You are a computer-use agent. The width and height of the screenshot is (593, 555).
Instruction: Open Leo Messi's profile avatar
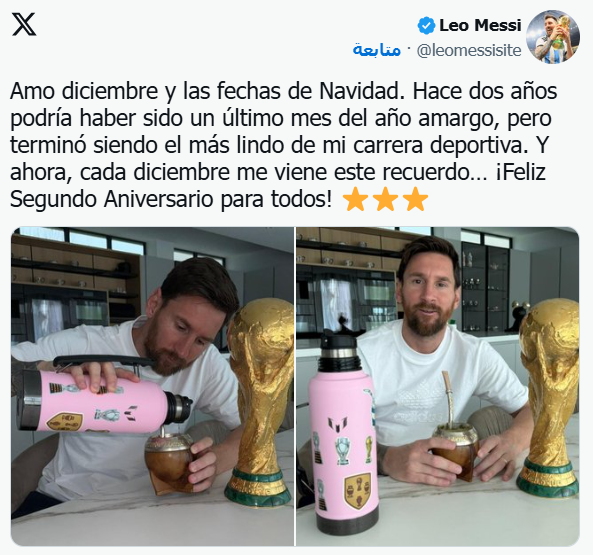click(x=553, y=37)
